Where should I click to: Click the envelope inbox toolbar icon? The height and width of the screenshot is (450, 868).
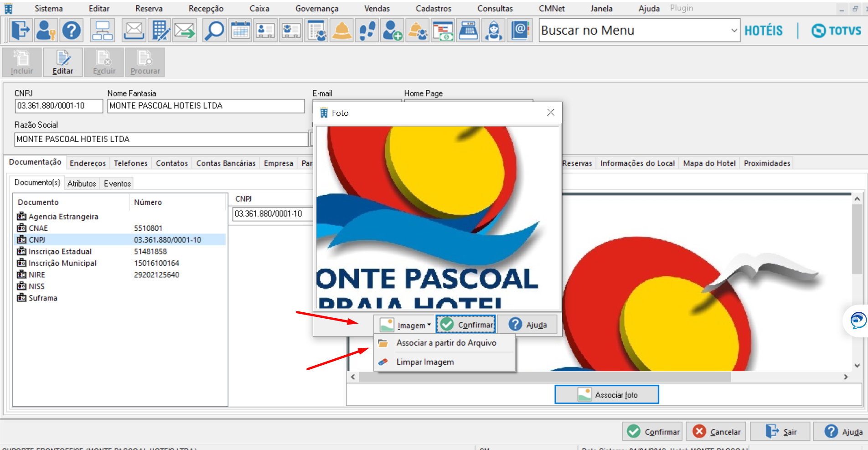134,31
